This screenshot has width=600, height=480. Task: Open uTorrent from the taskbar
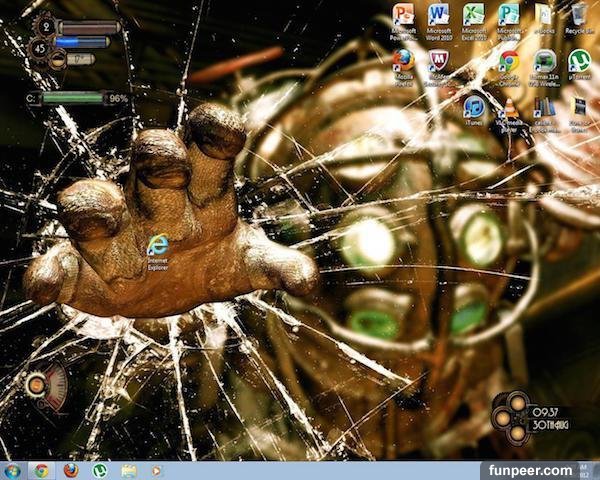(x=100, y=470)
